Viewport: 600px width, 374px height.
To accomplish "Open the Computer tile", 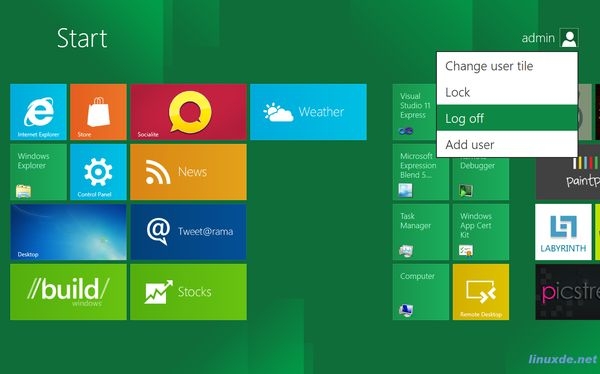I will [421, 292].
